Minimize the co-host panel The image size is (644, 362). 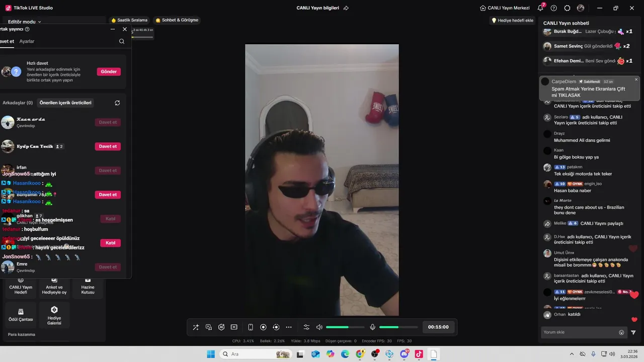[x=113, y=29]
